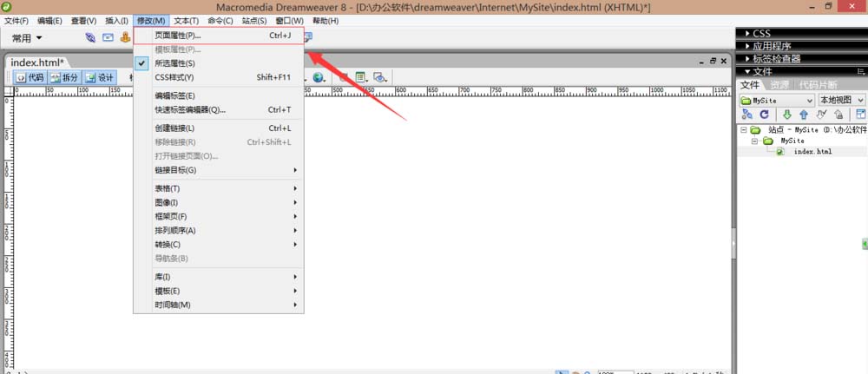Expand the 表格(T) submenu
This screenshot has width=868, height=374.
coord(219,188)
